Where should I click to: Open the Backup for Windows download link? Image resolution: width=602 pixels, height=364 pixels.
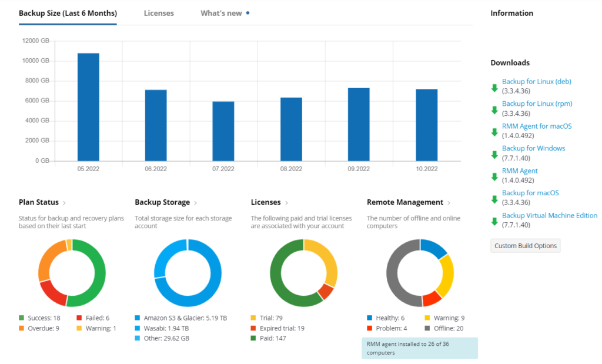coord(533,148)
